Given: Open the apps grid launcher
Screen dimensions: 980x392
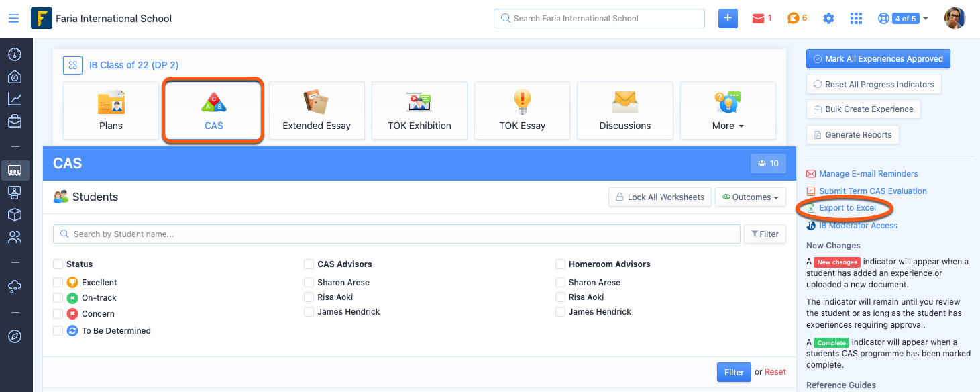Looking at the screenshot, I should (856, 19).
